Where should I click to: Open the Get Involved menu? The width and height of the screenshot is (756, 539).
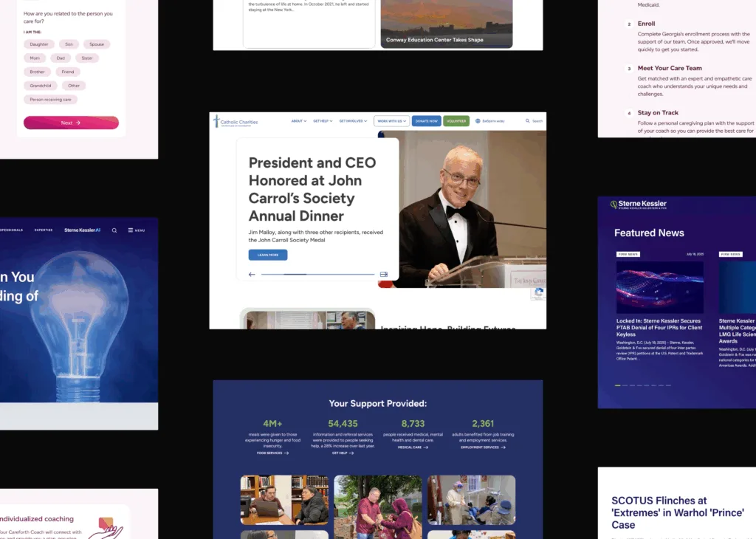(x=353, y=121)
